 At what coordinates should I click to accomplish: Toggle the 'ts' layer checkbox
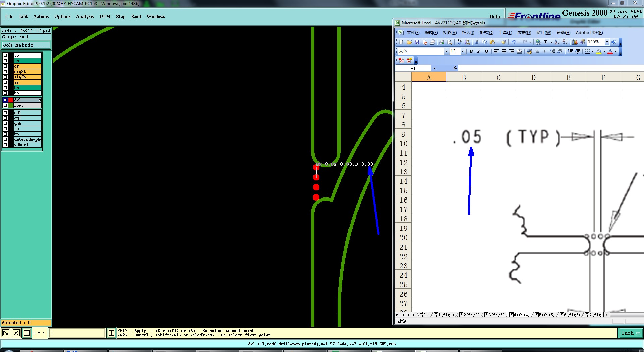point(5,61)
